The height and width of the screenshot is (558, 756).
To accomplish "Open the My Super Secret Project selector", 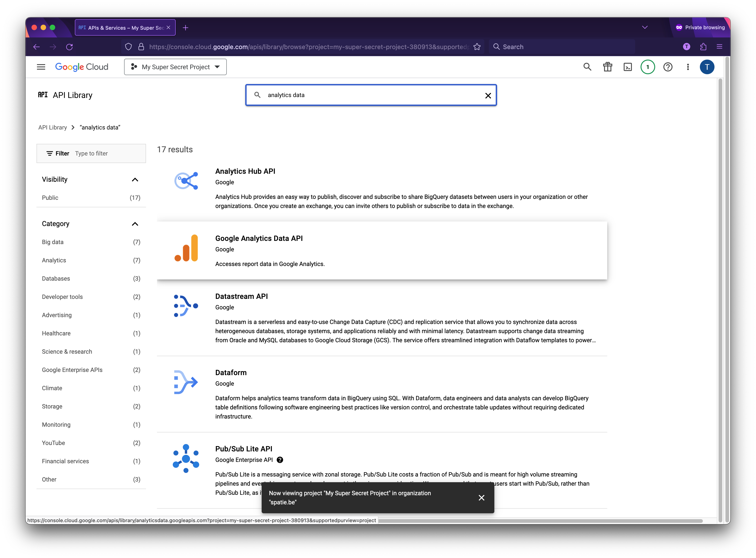I will point(175,67).
